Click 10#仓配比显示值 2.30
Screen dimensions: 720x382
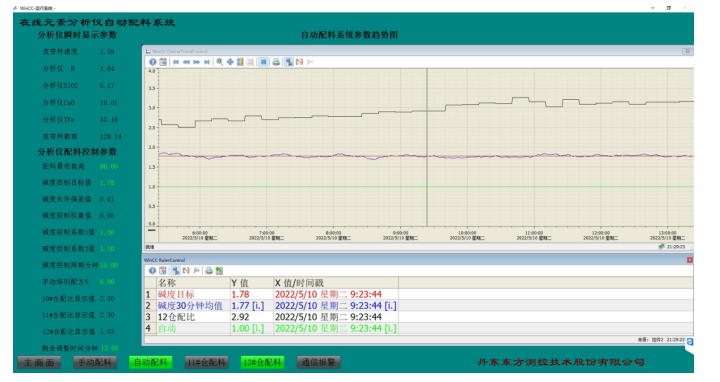(107, 298)
